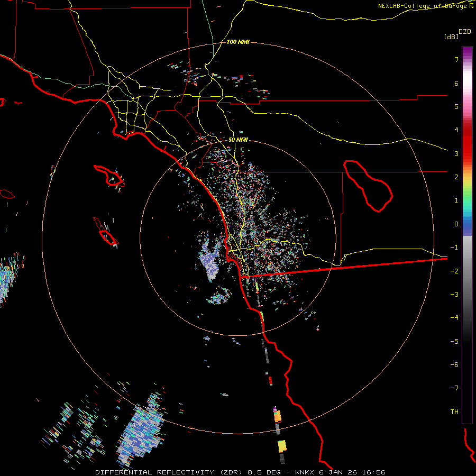This screenshot has height=476, width=476.
Task: Click the -4 value on the color scale
Action: (x=454, y=318)
